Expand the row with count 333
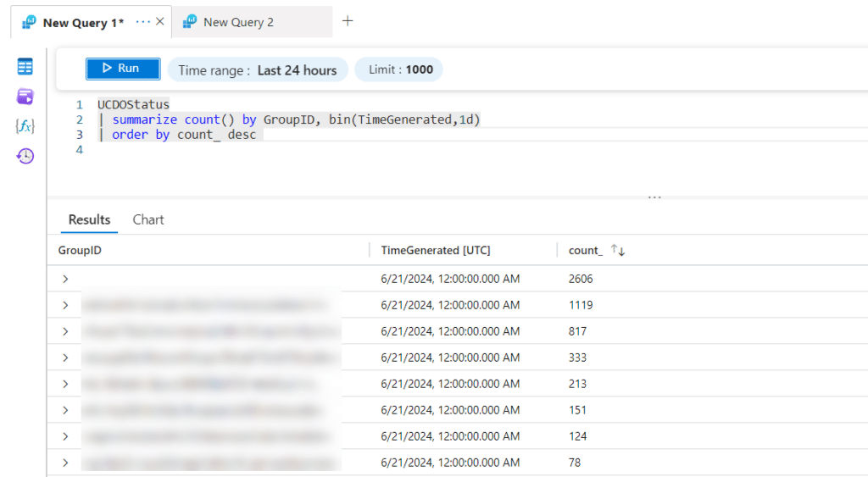The width and height of the screenshot is (868, 477). [x=65, y=358]
